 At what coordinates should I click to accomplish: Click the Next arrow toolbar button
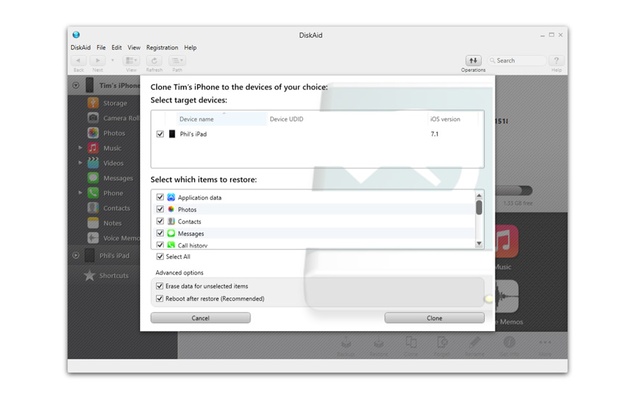tap(97, 60)
